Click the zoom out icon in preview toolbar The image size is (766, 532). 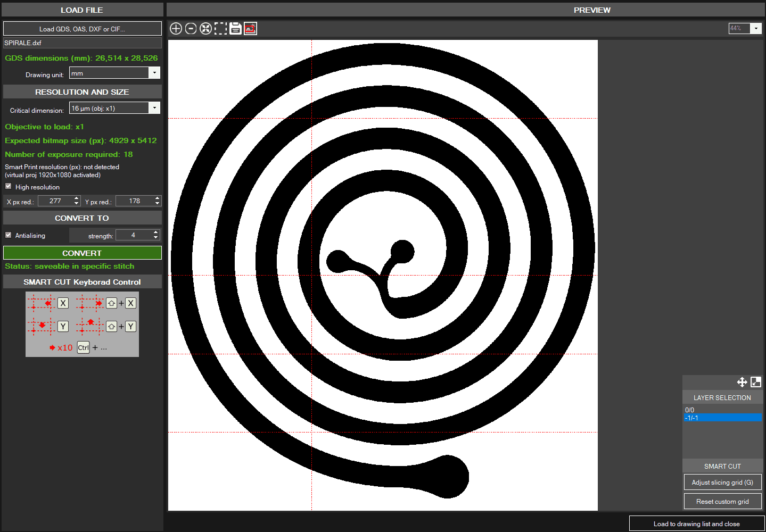[191, 29]
